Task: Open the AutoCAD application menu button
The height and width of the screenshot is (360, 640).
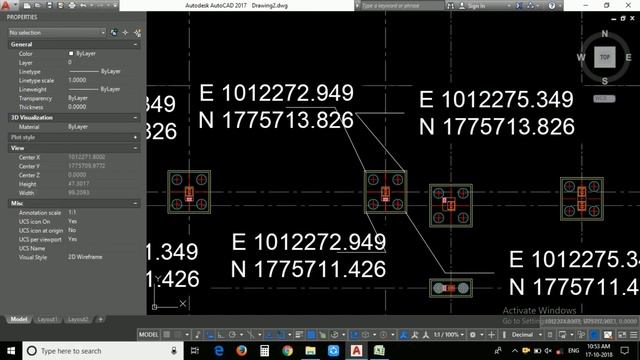Action: (x=6, y=5)
